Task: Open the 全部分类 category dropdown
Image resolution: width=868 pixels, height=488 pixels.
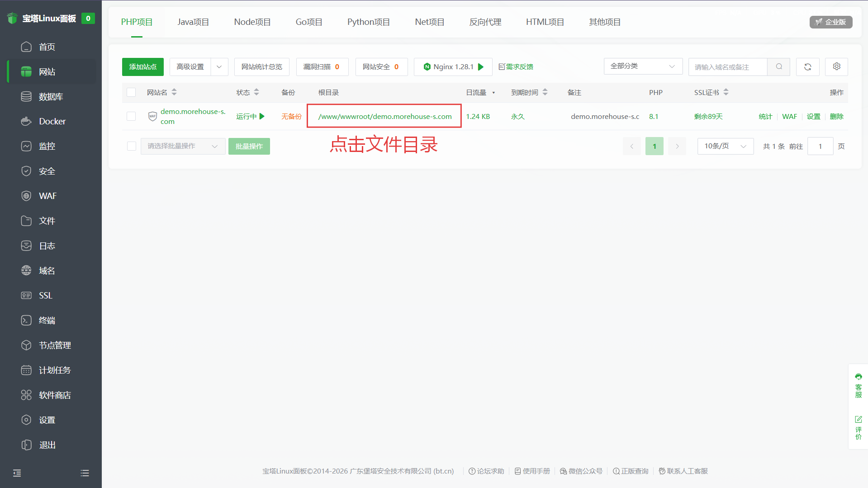Action: 642,66
